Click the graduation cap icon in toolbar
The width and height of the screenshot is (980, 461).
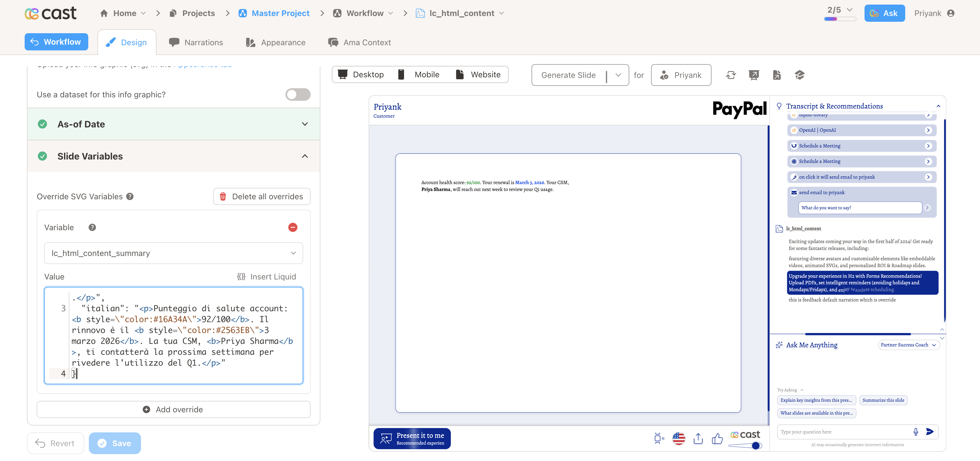(800, 75)
